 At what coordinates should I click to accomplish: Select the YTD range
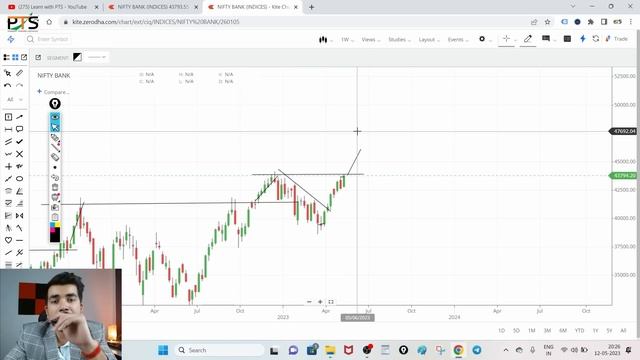[579, 331]
